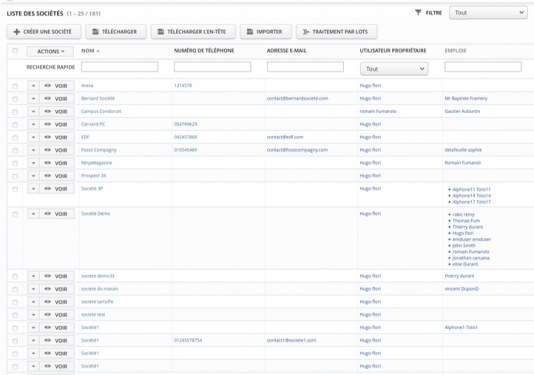Screen dimensions: 534x375
Task: Check the Bernard Société row checkbox
Action: coord(15,99)
